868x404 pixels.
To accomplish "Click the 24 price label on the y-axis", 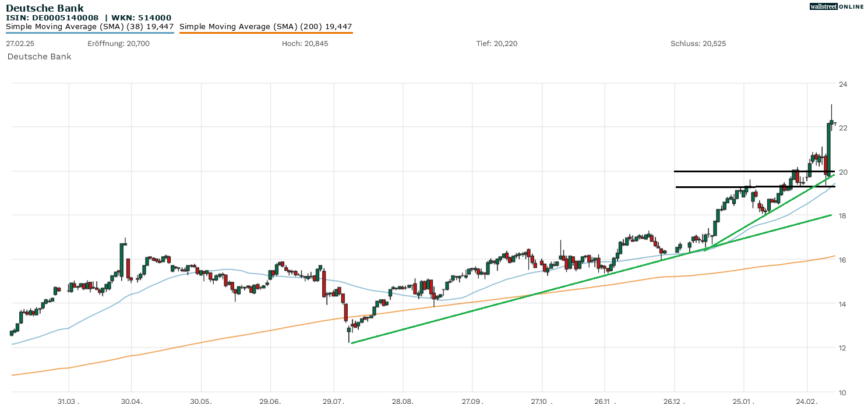I will (842, 84).
